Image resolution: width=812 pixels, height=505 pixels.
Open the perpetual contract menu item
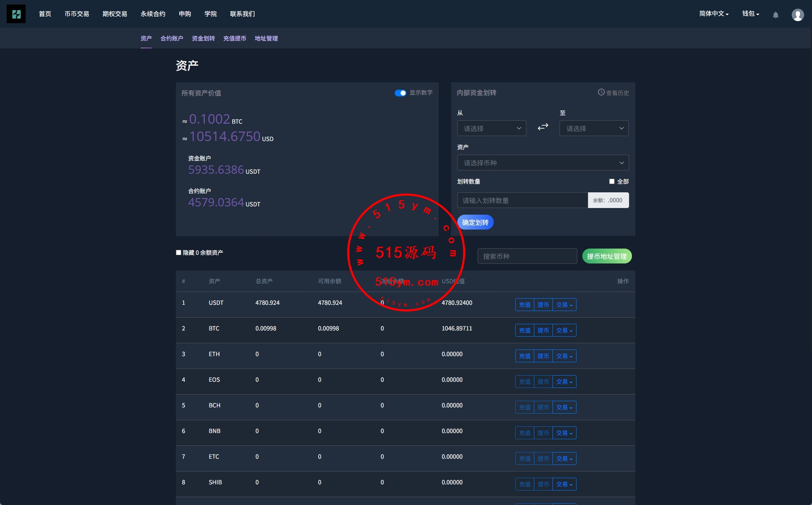tap(153, 14)
